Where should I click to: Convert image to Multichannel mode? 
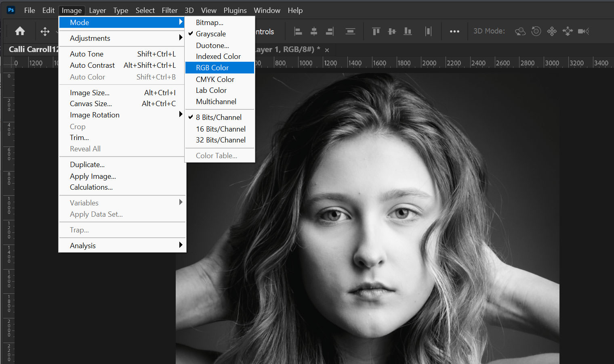[220, 102]
